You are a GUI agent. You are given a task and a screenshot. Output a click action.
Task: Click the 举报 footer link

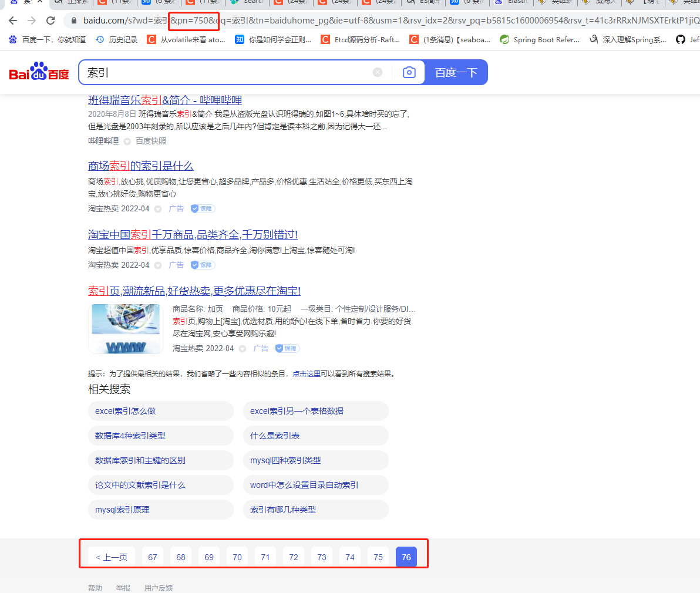coord(123,588)
